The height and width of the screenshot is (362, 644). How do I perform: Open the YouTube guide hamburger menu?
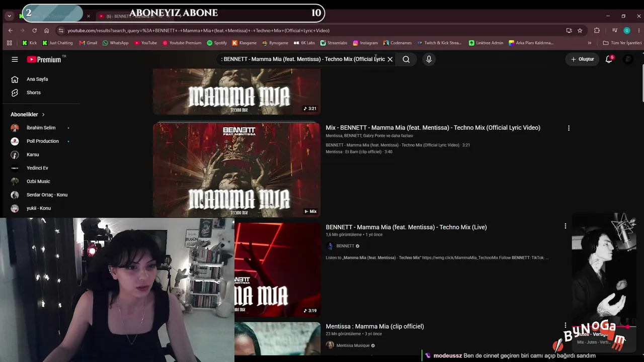tap(15, 59)
